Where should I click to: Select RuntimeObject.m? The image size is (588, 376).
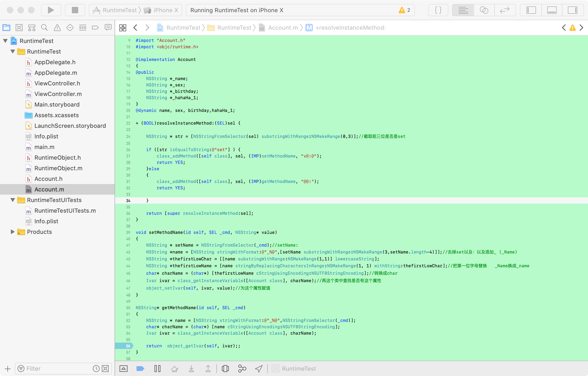(x=58, y=168)
